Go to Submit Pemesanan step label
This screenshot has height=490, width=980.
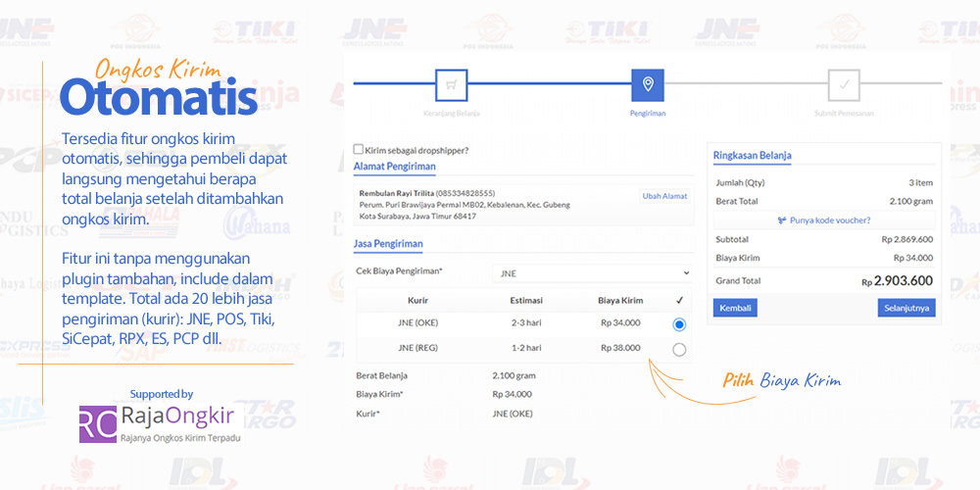point(844,114)
